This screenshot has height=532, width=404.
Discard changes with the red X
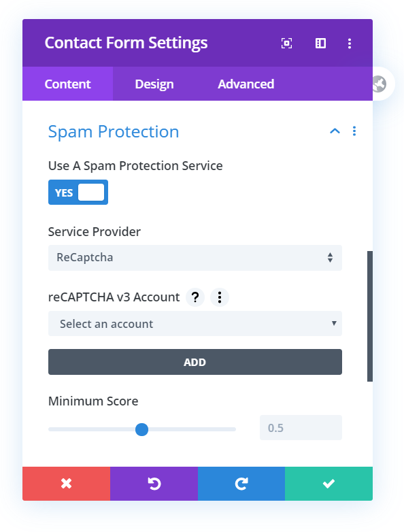(x=66, y=484)
